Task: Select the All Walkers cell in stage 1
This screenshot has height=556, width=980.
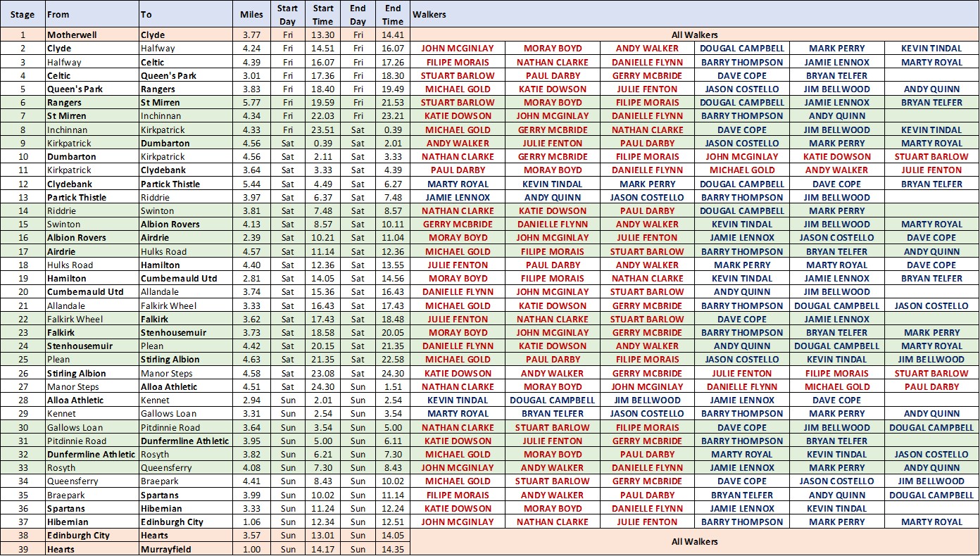Action: tap(694, 34)
